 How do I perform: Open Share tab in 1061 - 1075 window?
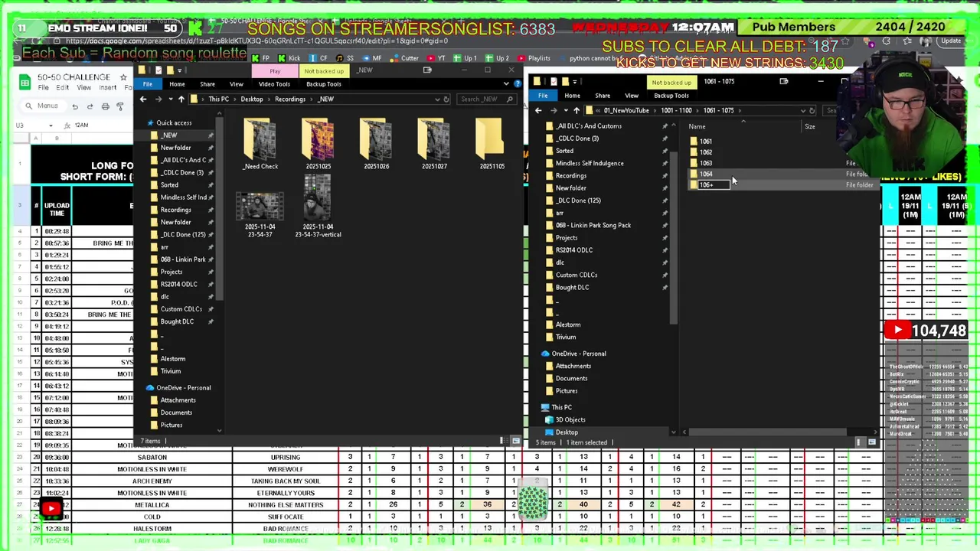pos(603,96)
